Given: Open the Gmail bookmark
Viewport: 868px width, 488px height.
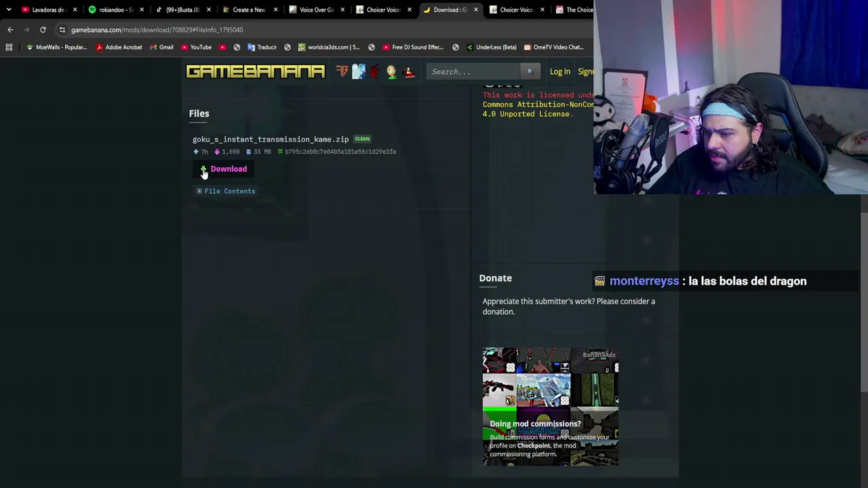Looking at the screenshot, I should tap(161, 47).
